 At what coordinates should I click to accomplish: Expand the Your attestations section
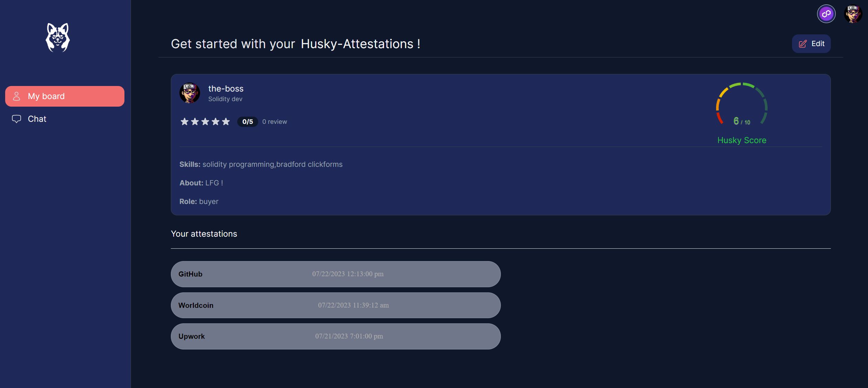tap(204, 233)
